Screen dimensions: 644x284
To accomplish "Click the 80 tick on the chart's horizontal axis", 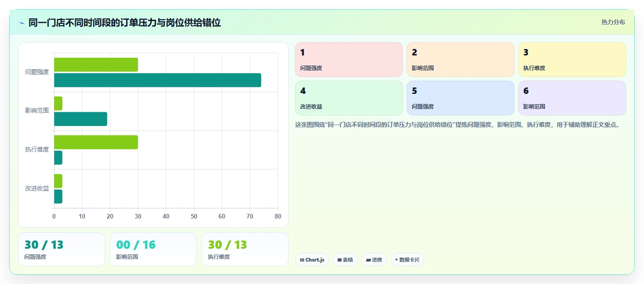I will pyautogui.click(x=278, y=217).
